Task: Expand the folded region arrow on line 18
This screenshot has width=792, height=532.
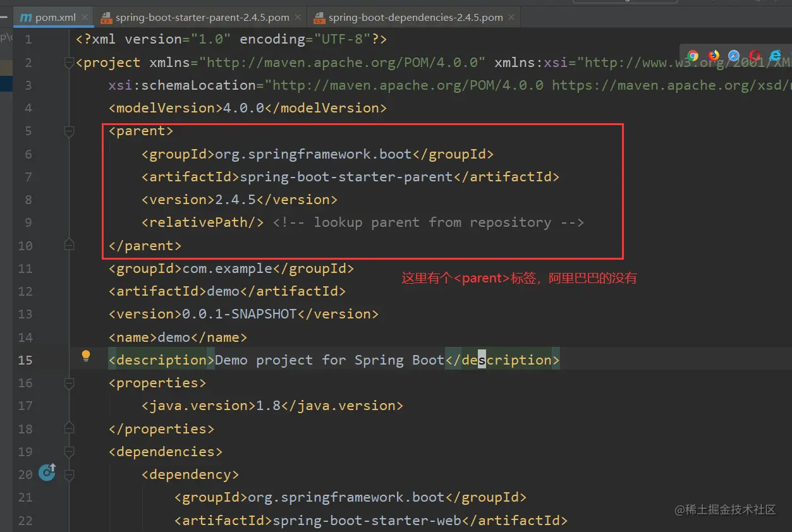Action: (x=70, y=428)
